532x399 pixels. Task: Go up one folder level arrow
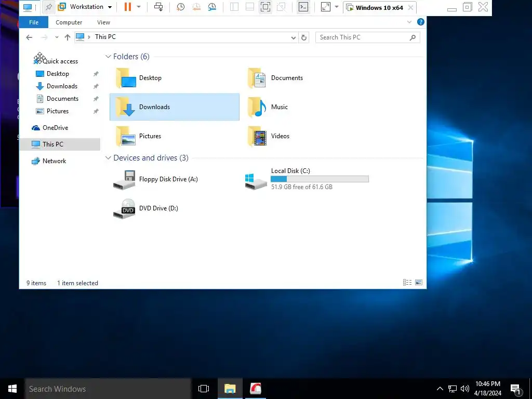coord(68,37)
